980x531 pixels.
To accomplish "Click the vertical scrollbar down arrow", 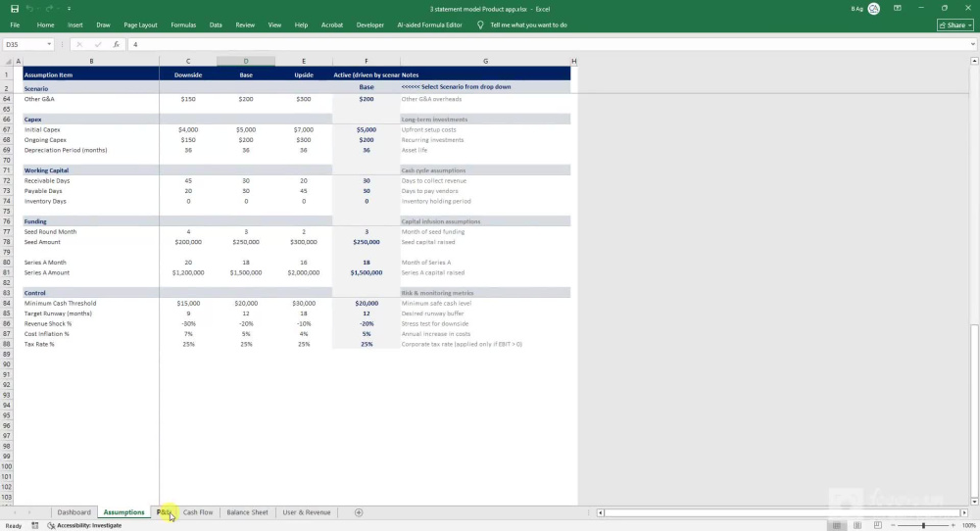I will [x=974, y=501].
